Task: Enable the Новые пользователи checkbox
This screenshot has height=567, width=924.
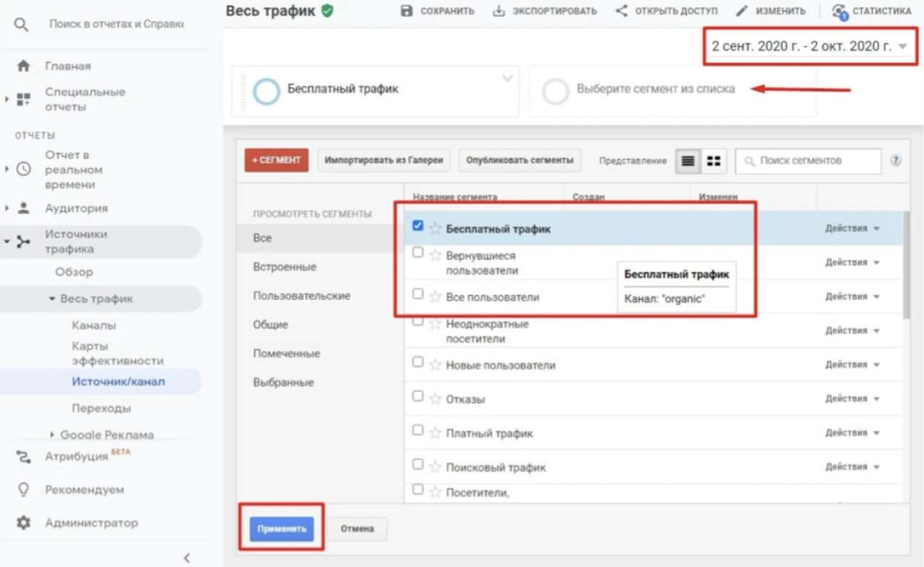Action: [x=417, y=362]
